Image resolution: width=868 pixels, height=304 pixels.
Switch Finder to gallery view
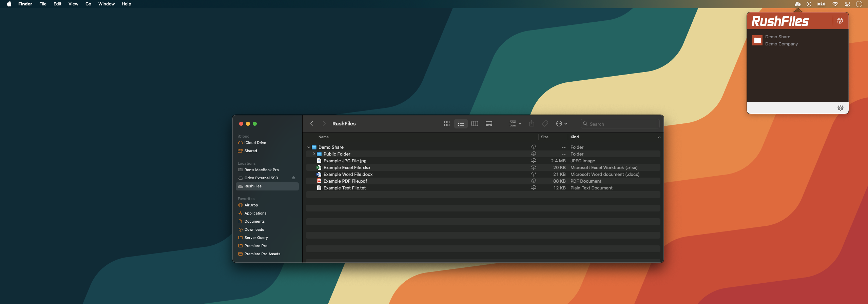(x=489, y=124)
